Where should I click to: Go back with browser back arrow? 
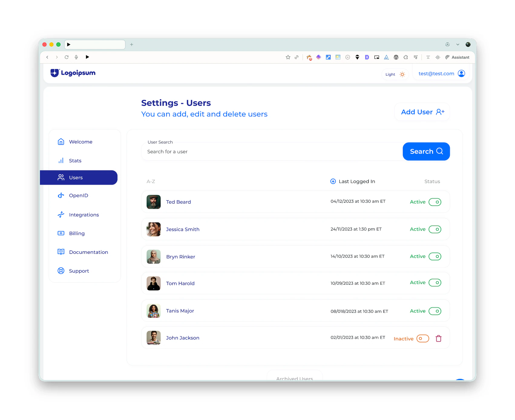pos(47,57)
